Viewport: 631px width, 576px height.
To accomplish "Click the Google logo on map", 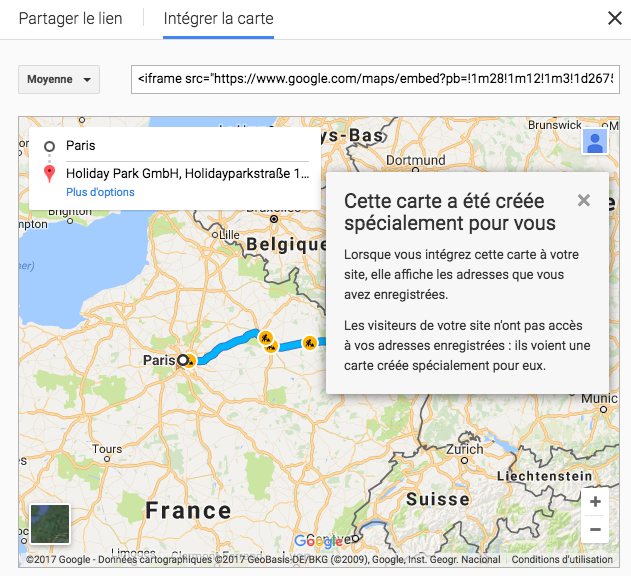I will [318, 542].
